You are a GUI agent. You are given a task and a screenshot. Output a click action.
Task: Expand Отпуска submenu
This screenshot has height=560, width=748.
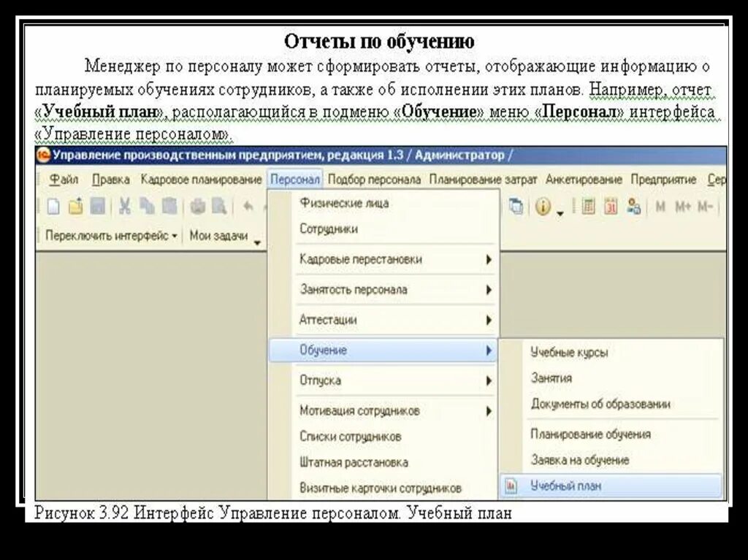point(383,380)
